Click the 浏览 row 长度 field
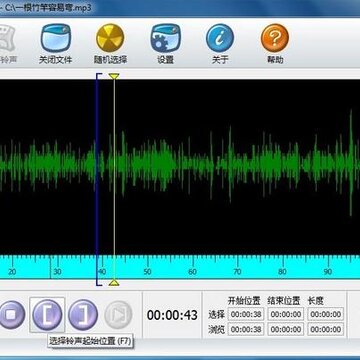Viewport: 360px width, 360px height. (326, 329)
